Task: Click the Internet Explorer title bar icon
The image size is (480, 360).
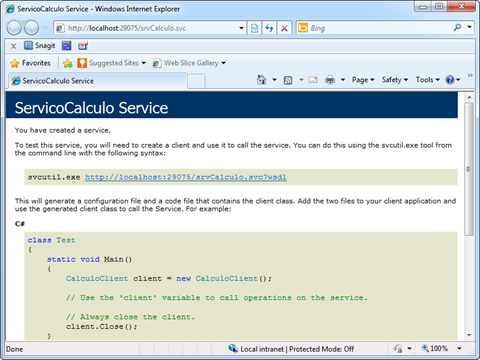Action: [x=10, y=9]
